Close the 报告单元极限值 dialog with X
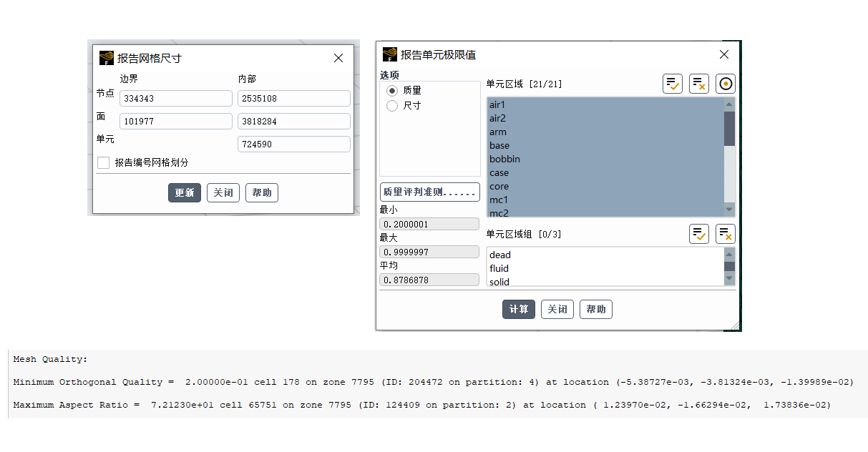This screenshot has height=452, width=868. click(x=724, y=54)
